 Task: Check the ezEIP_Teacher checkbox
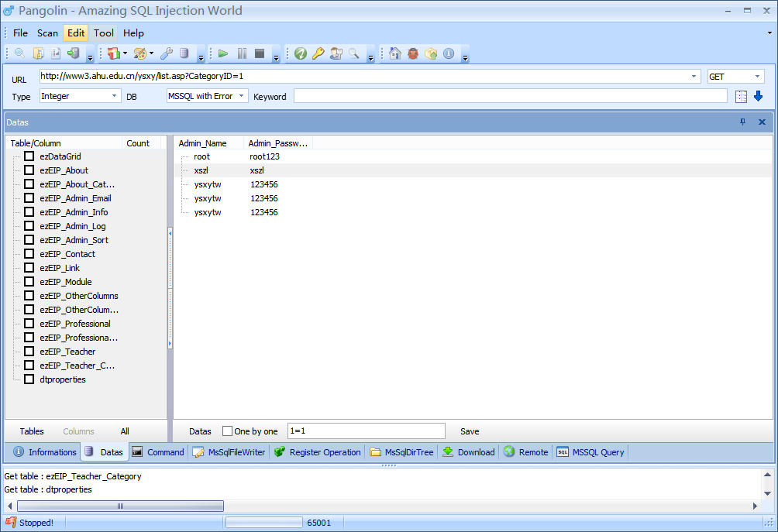click(x=29, y=351)
